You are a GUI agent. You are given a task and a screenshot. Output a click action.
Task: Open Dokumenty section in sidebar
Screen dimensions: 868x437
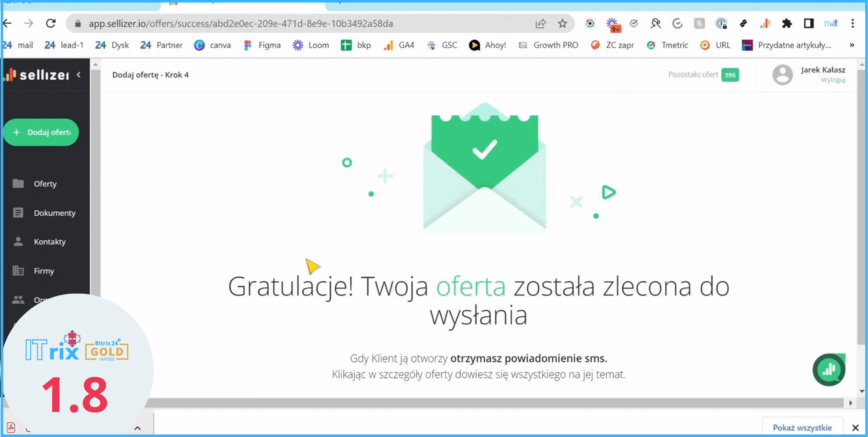point(54,213)
